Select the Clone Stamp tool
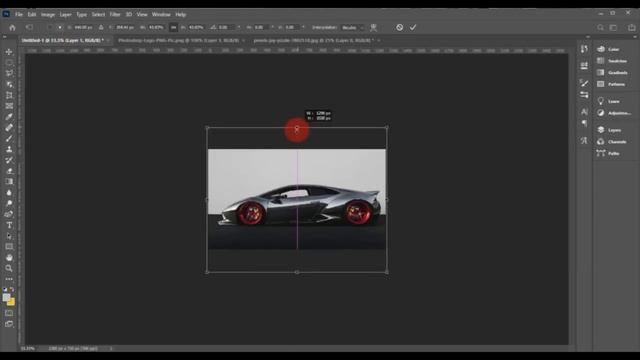 tap(9, 149)
